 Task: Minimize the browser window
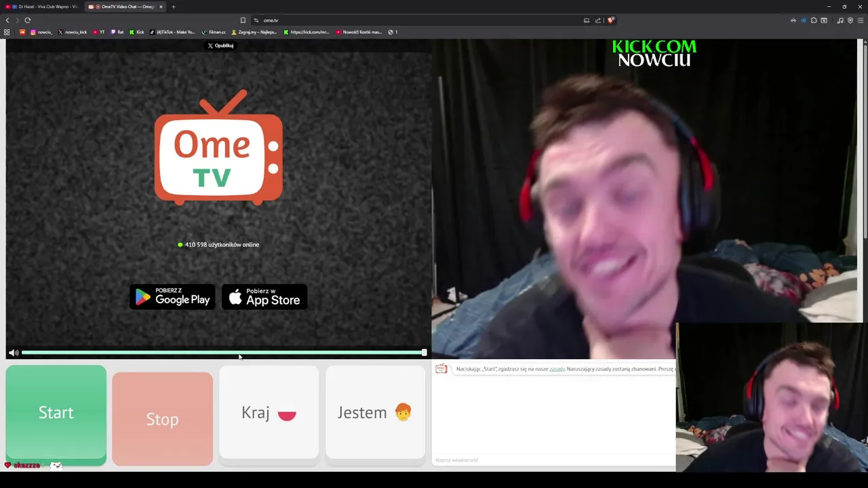point(829,7)
